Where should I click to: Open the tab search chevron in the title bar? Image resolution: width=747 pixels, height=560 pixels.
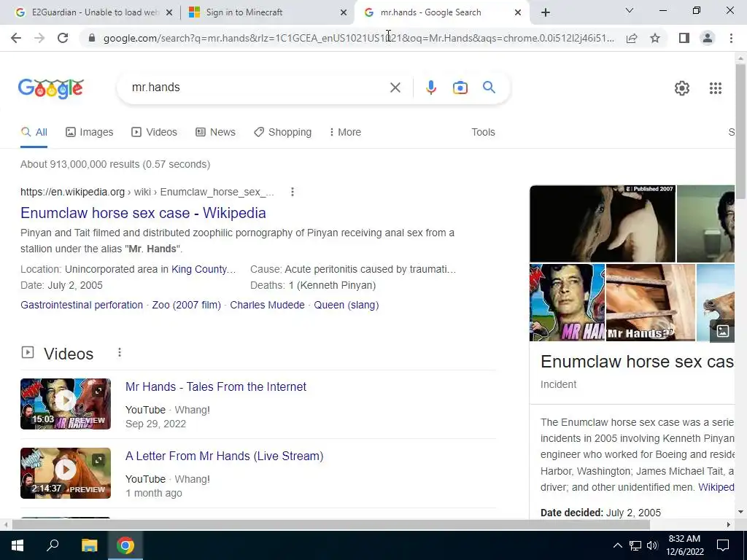630,10
